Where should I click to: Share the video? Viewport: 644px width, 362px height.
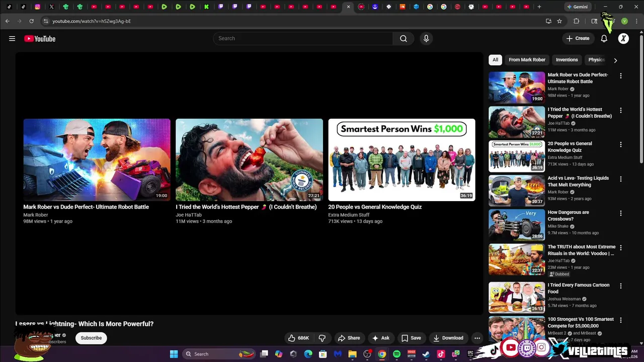pyautogui.click(x=349, y=338)
